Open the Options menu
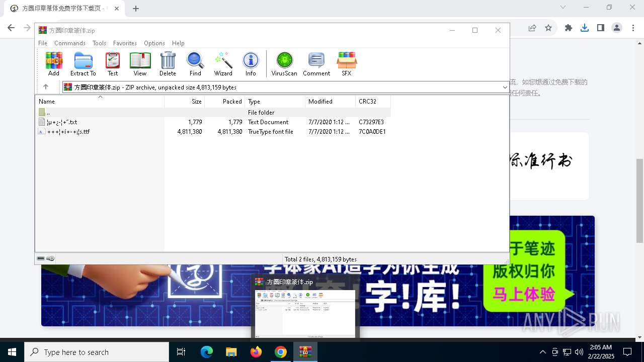Screen dimensions: 644x362 point(154,43)
